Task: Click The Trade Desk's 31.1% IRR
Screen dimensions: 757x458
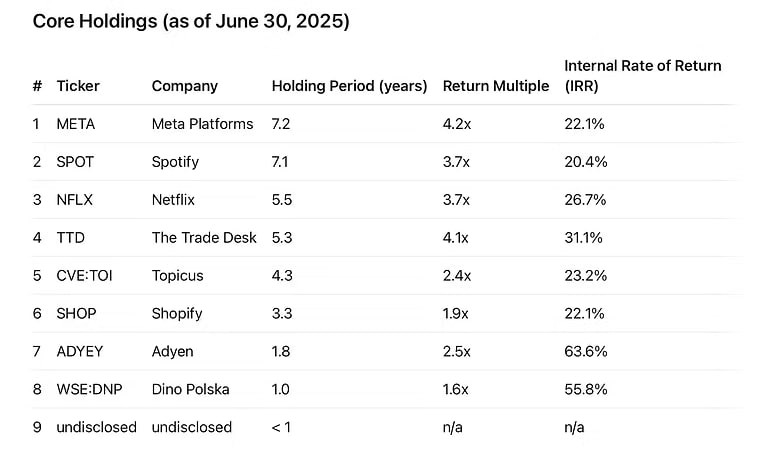Action: pos(585,238)
